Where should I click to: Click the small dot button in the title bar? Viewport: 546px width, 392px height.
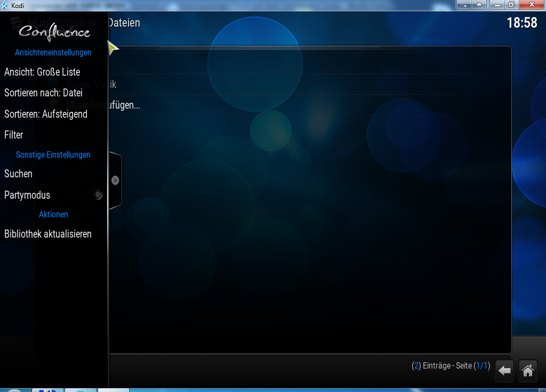click(465, 4)
